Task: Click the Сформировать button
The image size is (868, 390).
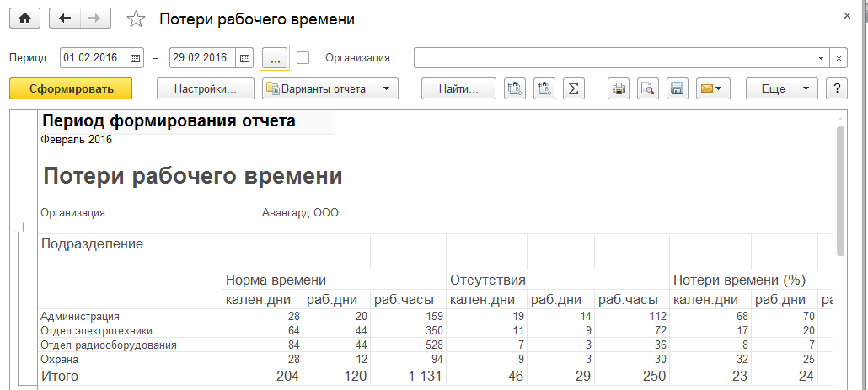Action: 71,88
